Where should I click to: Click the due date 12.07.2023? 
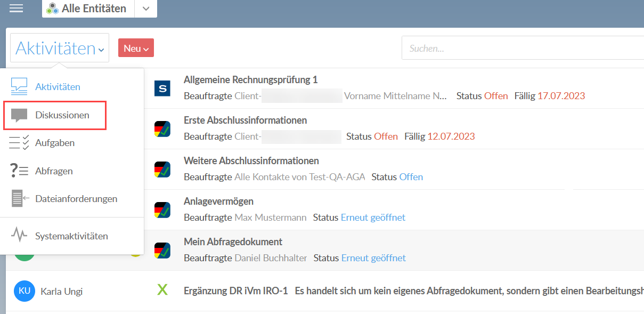[451, 136]
